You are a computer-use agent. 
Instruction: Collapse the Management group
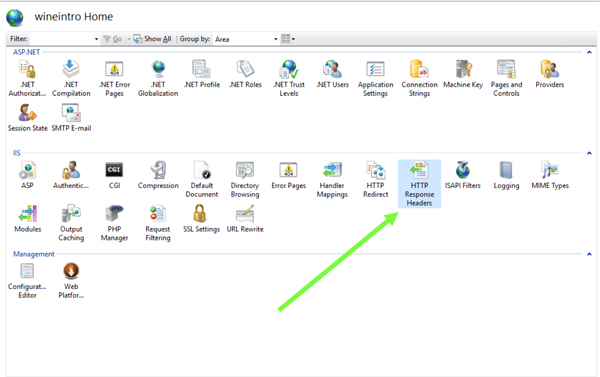(589, 254)
